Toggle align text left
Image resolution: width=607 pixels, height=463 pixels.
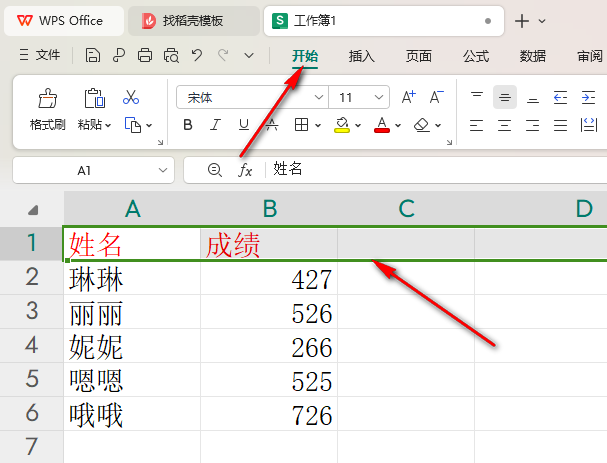[477, 125]
